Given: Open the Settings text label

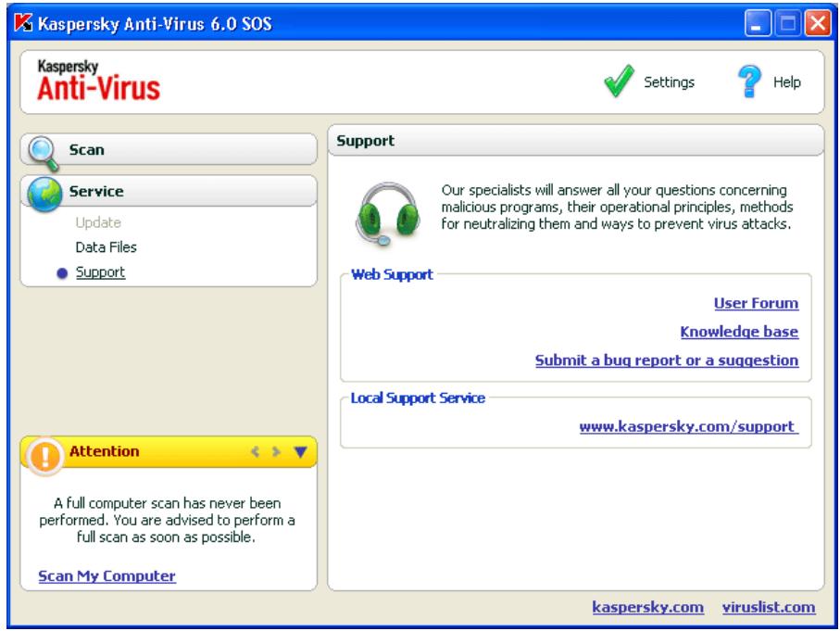Looking at the screenshot, I should pos(669,82).
